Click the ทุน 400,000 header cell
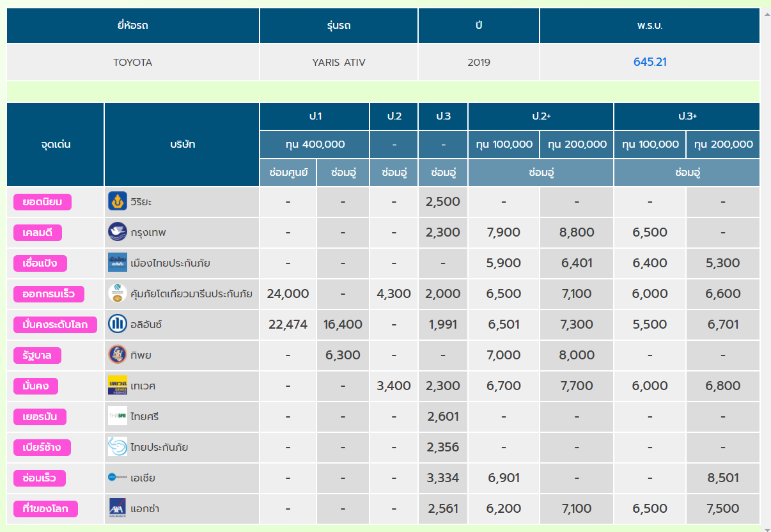Screen dimensions: 771x532 (315, 145)
